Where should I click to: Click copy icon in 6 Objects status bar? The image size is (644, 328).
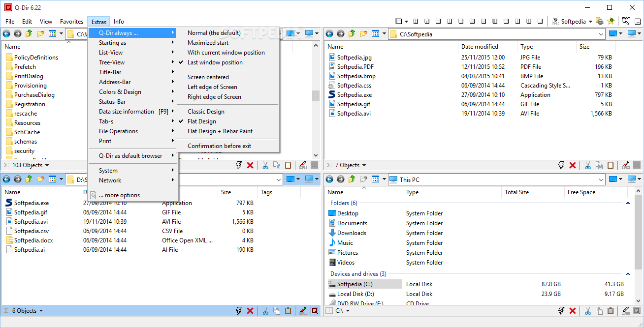277,311
